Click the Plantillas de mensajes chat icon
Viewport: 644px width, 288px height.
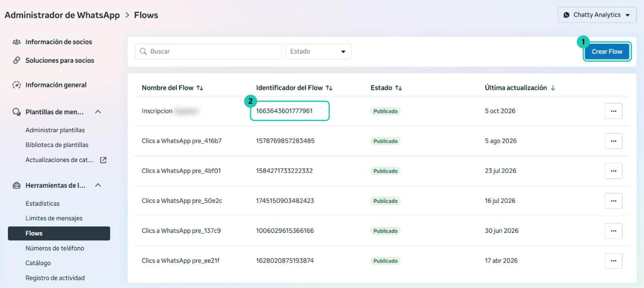coord(17,112)
